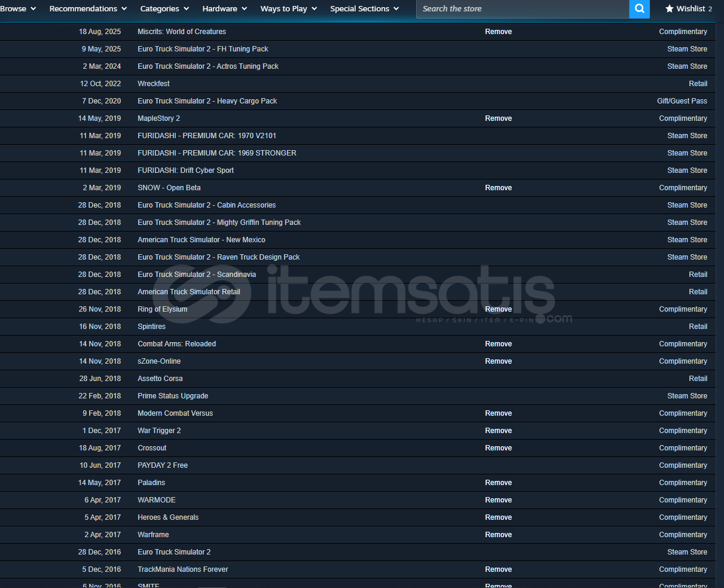Remove the Paladins license
Image resolution: width=724 pixels, height=588 pixels.
[498, 483]
